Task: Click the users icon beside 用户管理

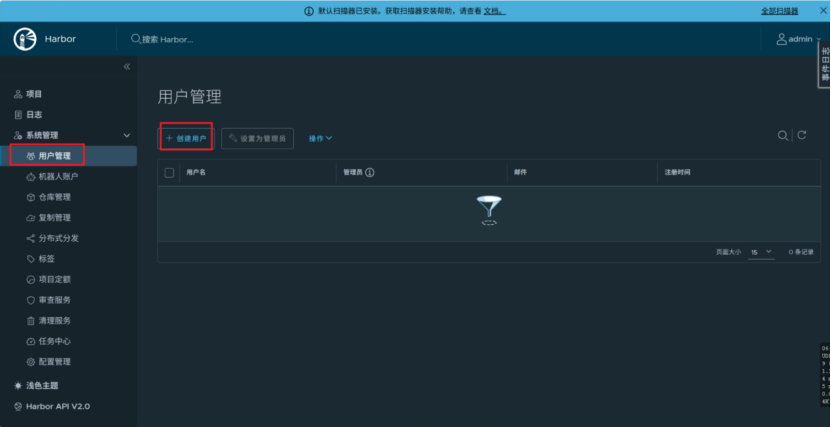Action: click(x=31, y=156)
